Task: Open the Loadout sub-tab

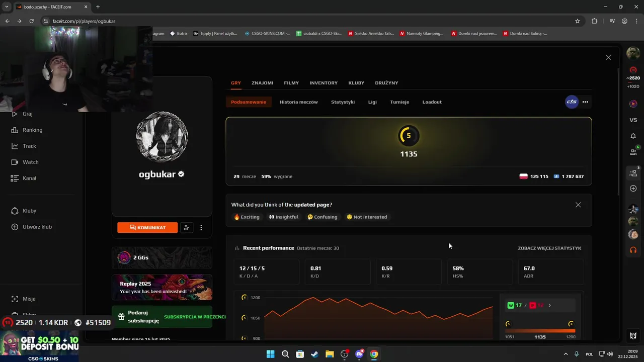Action: click(432, 102)
